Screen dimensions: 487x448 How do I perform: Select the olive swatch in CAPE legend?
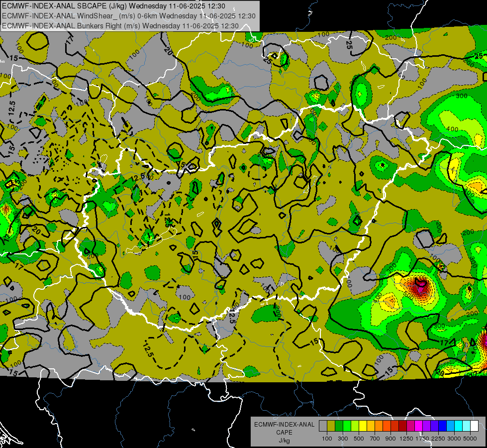(331, 426)
